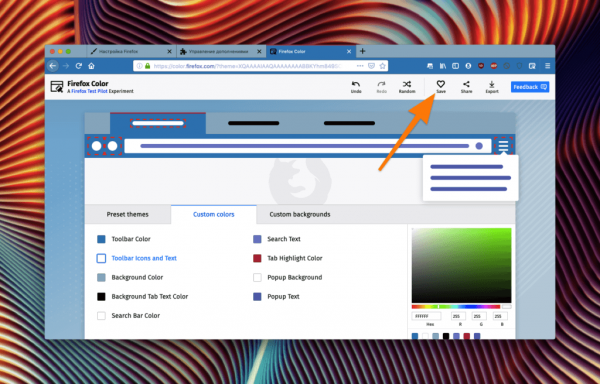Choose the Popup Text color swatch
Screen dimensions: 600x384
(x=257, y=296)
